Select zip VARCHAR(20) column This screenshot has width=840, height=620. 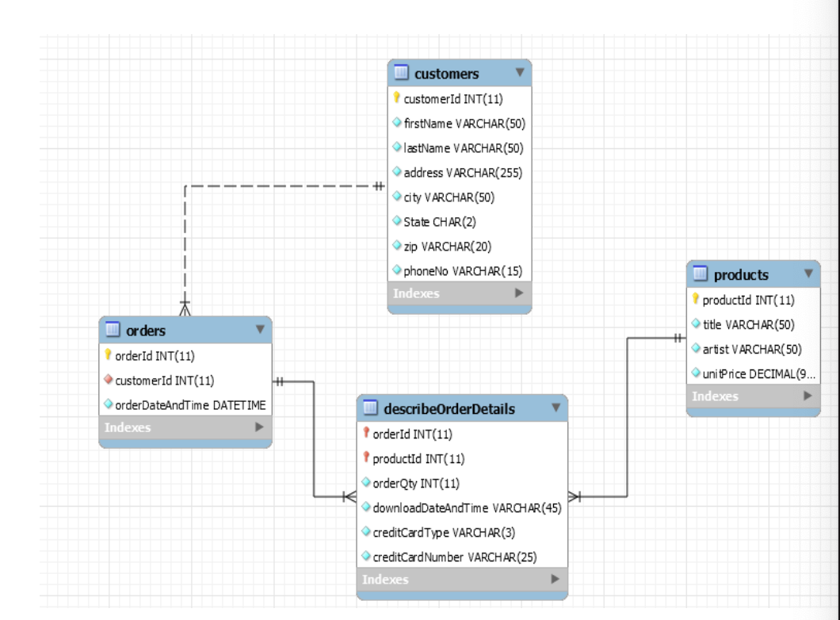[460, 247]
